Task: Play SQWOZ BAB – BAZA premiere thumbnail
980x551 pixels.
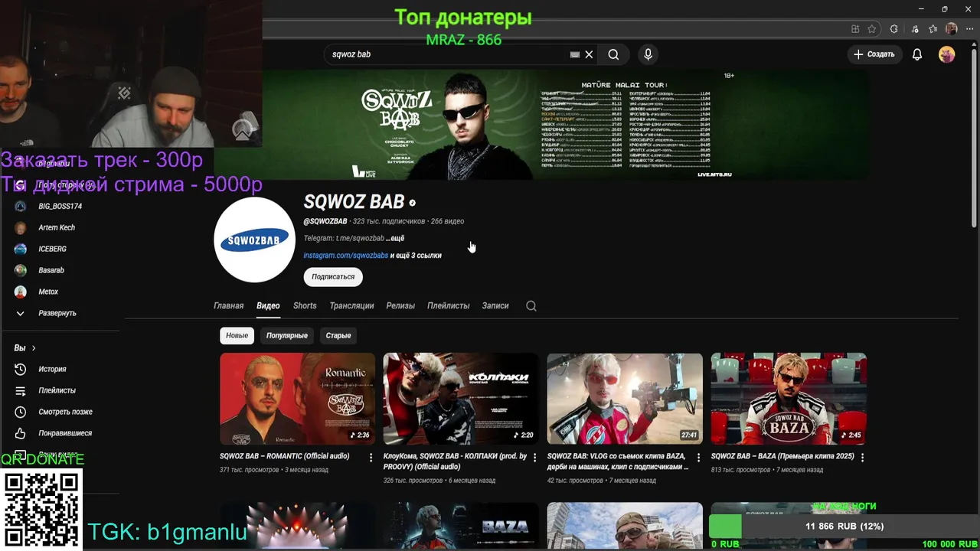Action: [789, 399]
